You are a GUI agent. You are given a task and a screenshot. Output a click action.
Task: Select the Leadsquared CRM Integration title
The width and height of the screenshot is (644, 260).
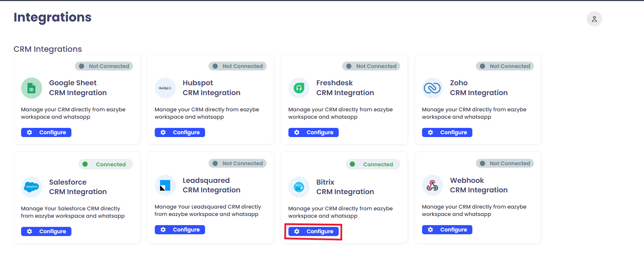pyautogui.click(x=211, y=185)
